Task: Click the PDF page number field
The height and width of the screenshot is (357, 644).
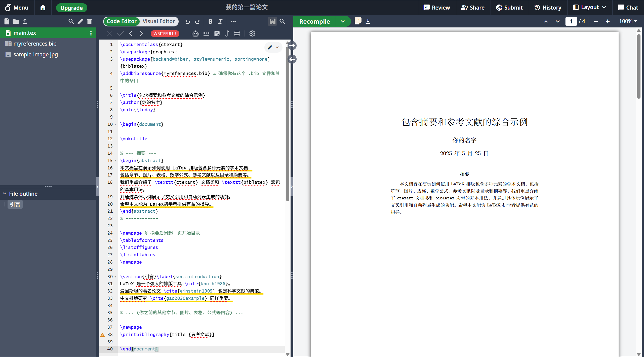Action: (571, 21)
